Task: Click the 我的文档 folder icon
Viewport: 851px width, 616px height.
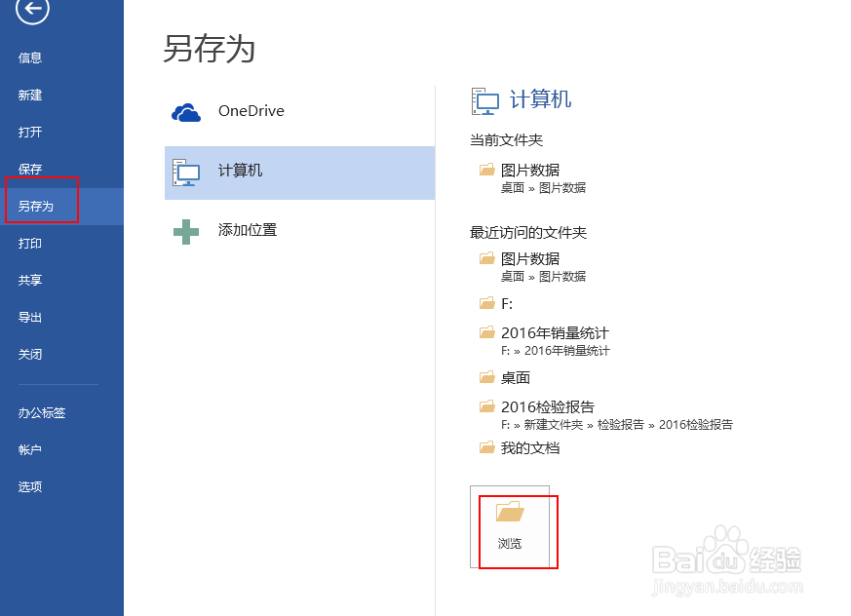Action: [487, 447]
